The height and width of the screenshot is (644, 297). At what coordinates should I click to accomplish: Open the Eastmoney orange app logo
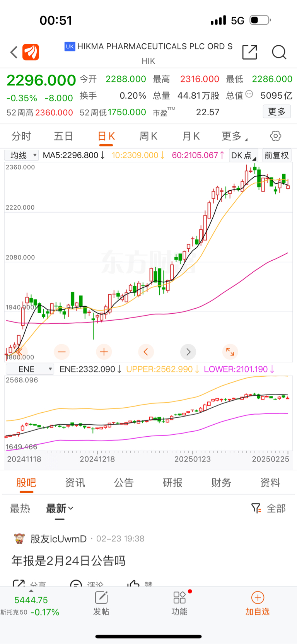coord(31,52)
